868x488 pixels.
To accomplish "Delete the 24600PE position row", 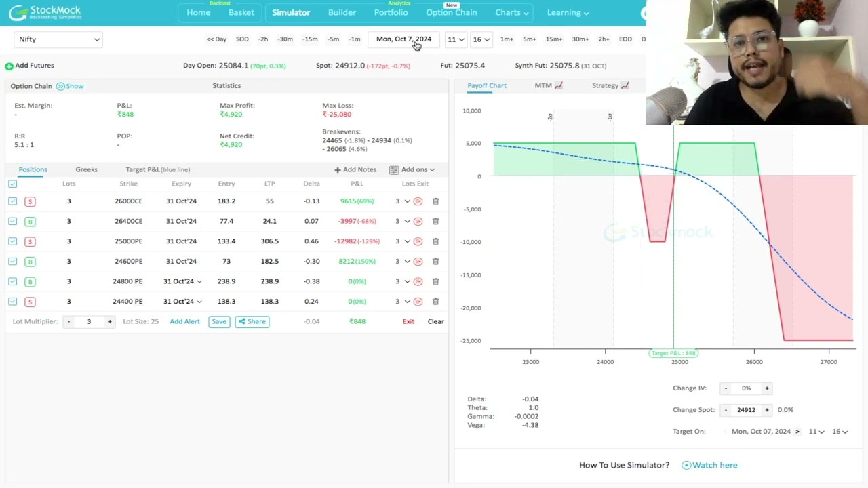I will pos(436,261).
